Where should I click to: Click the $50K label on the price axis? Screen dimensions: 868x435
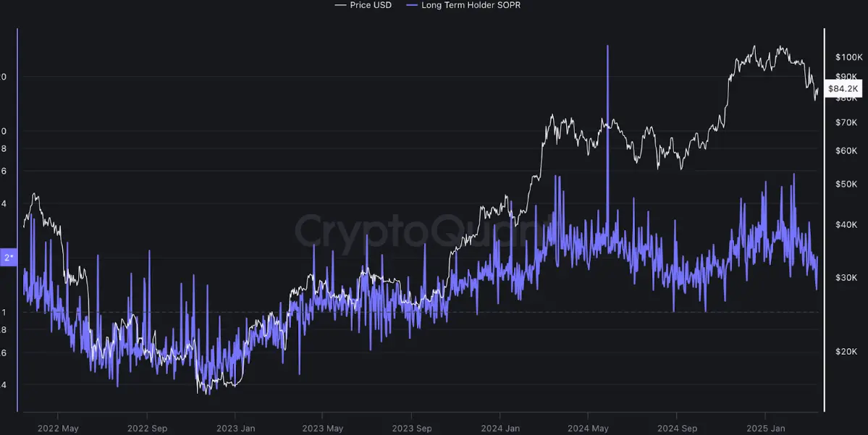[x=845, y=184]
